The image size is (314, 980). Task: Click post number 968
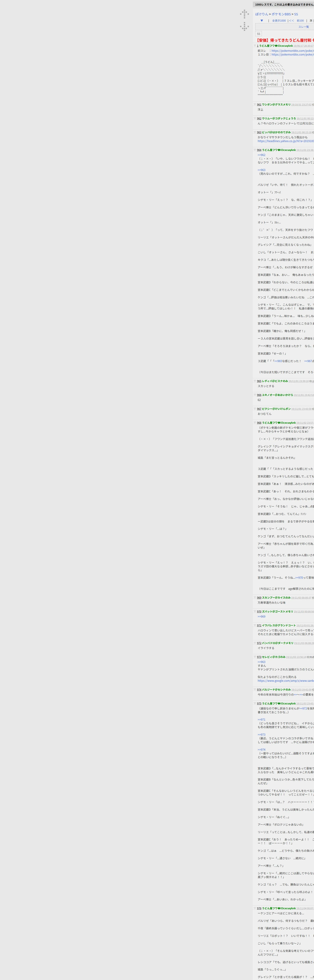(x=259, y=423)
